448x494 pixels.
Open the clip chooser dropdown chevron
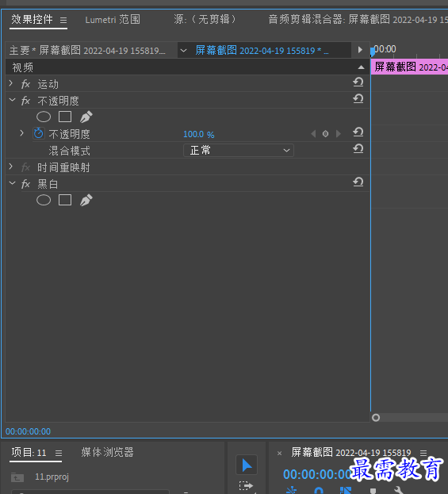[183, 51]
